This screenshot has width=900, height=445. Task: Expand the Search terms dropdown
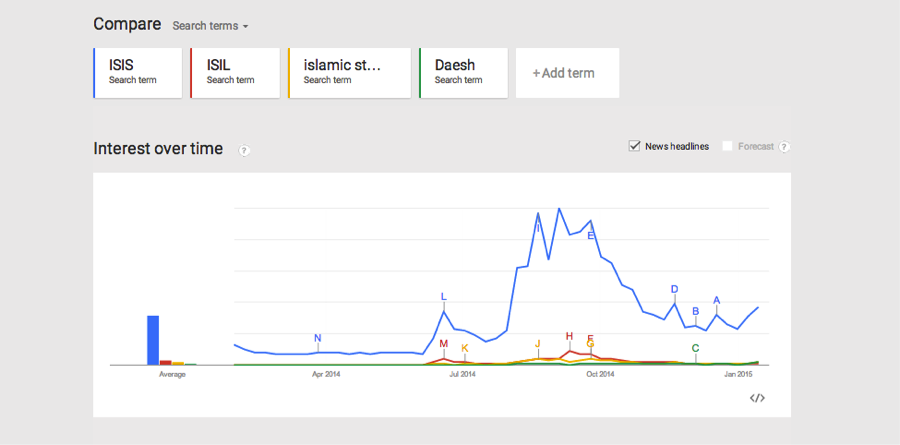pyautogui.click(x=210, y=25)
